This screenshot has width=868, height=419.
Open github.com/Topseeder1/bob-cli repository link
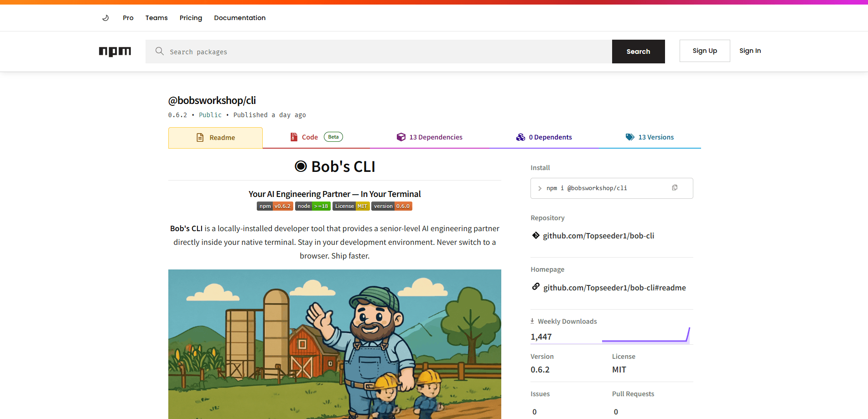coord(598,236)
